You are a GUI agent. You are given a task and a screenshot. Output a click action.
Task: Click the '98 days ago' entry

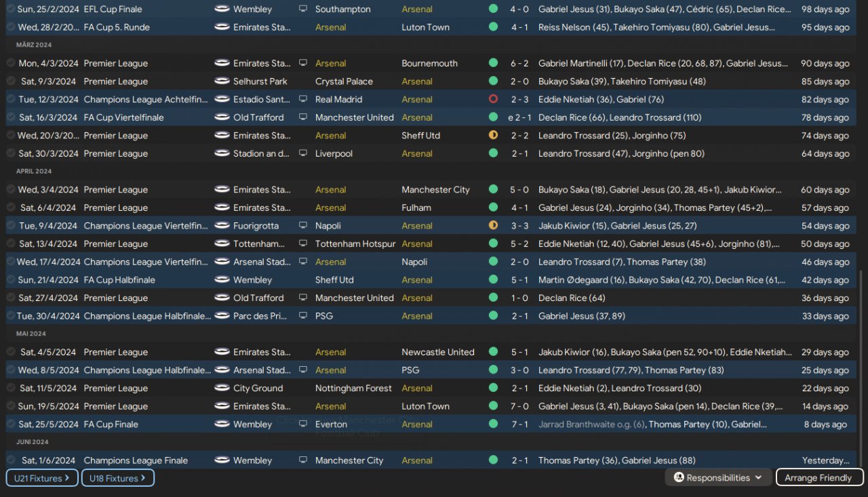(x=825, y=9)
